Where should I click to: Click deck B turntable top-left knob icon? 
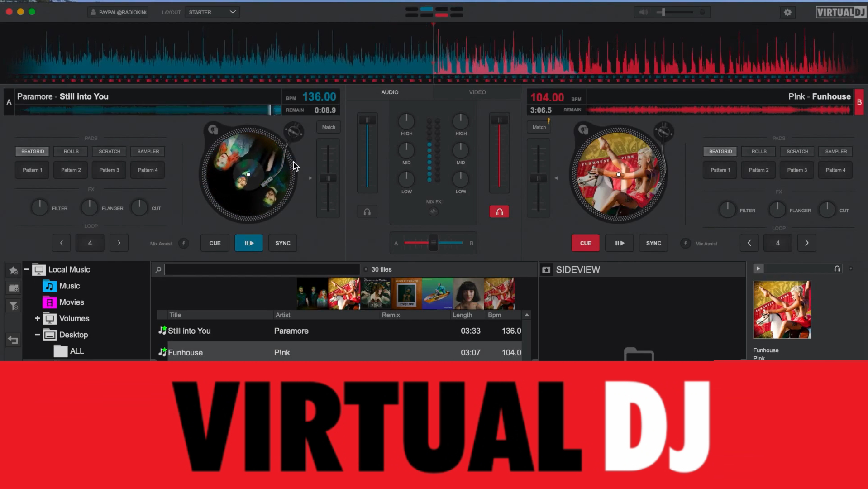click(x=583, y=130)
